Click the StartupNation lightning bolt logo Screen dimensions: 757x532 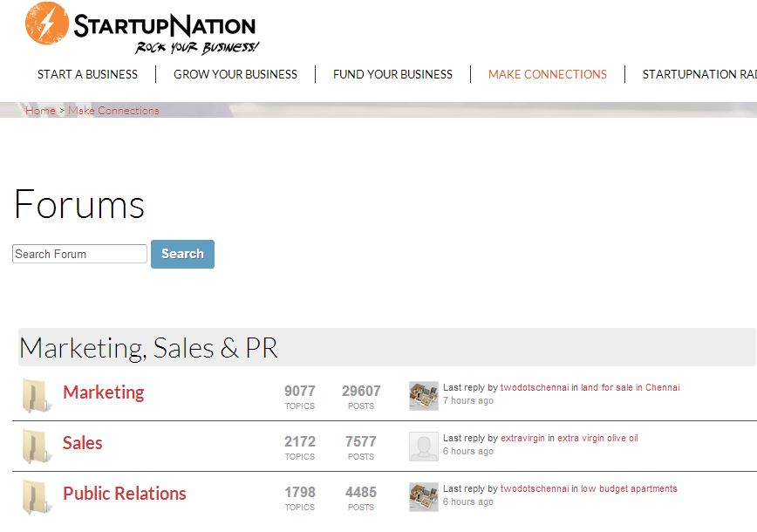coord(47,24)
